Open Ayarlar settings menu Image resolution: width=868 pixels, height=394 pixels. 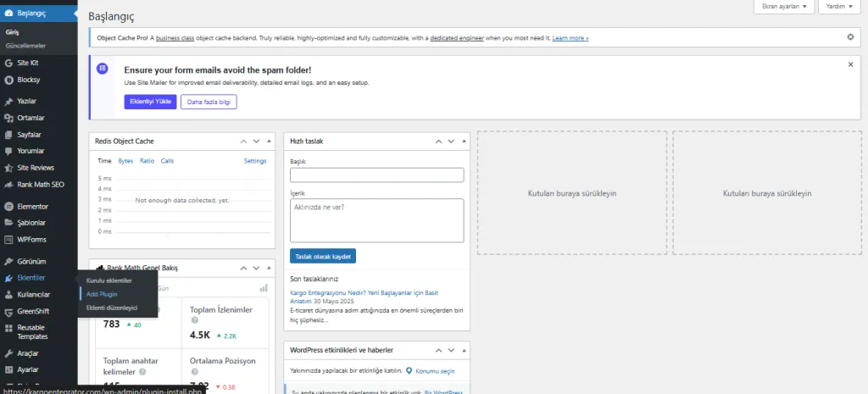click(x=28, y=369)
